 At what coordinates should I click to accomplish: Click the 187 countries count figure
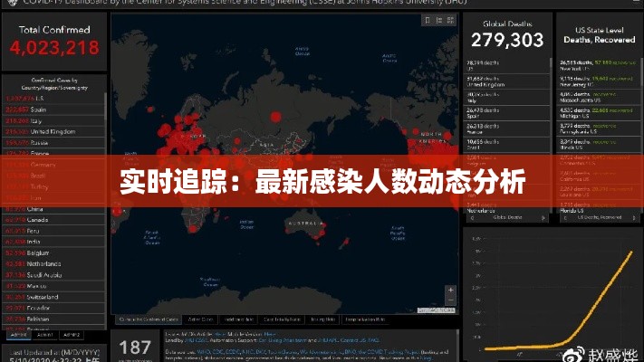(135, 348)
